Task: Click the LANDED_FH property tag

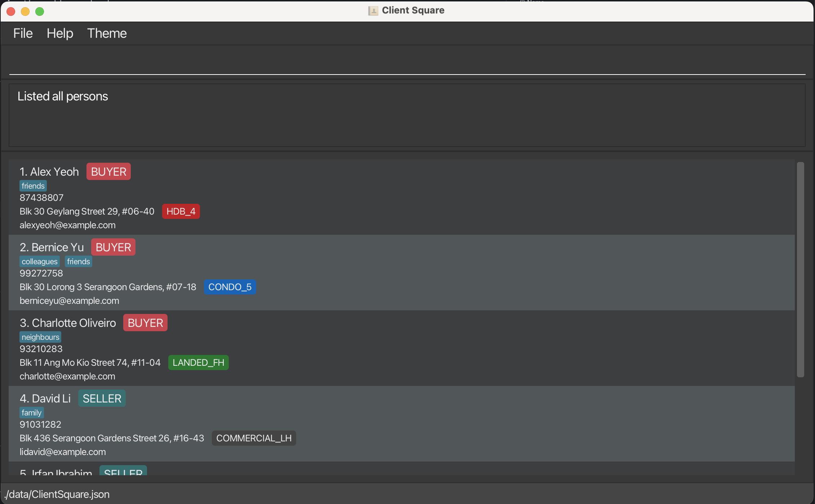Action: 198,363
